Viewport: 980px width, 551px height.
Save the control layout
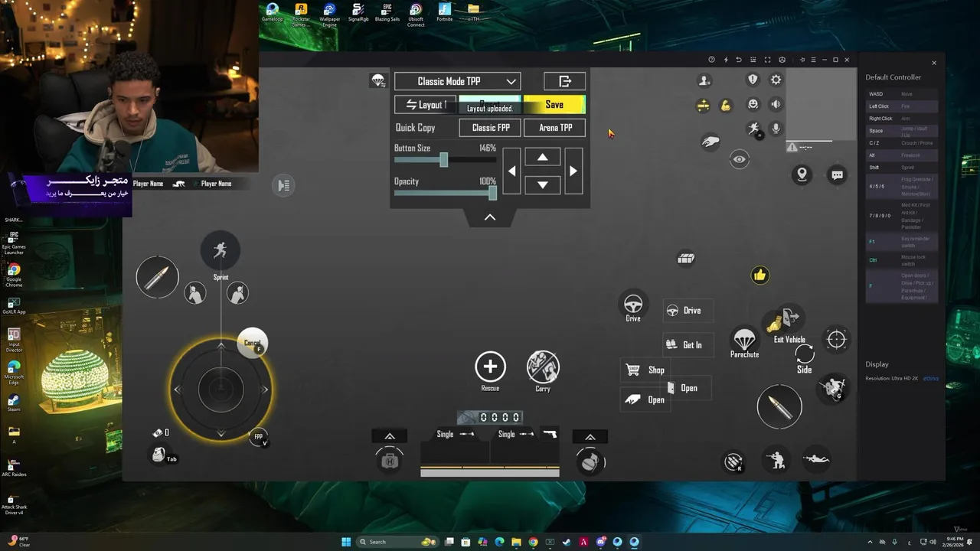[554, 105]
